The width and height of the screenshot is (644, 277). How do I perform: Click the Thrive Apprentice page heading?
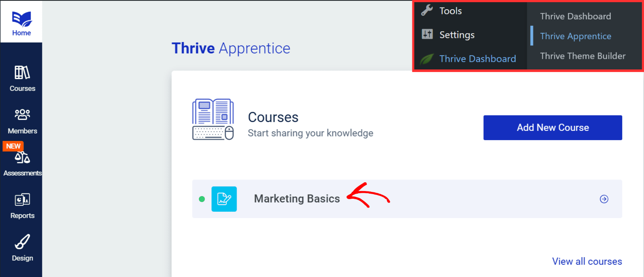point(231,48)
